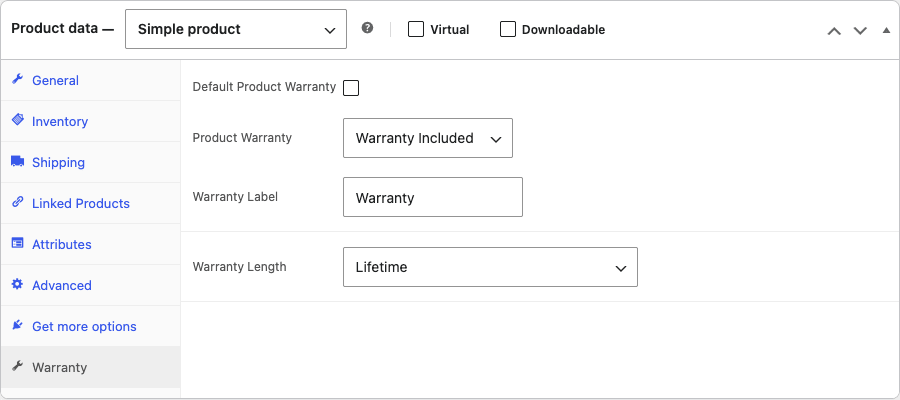Switch to the Linked Products tab

click(x=91, y=203)
